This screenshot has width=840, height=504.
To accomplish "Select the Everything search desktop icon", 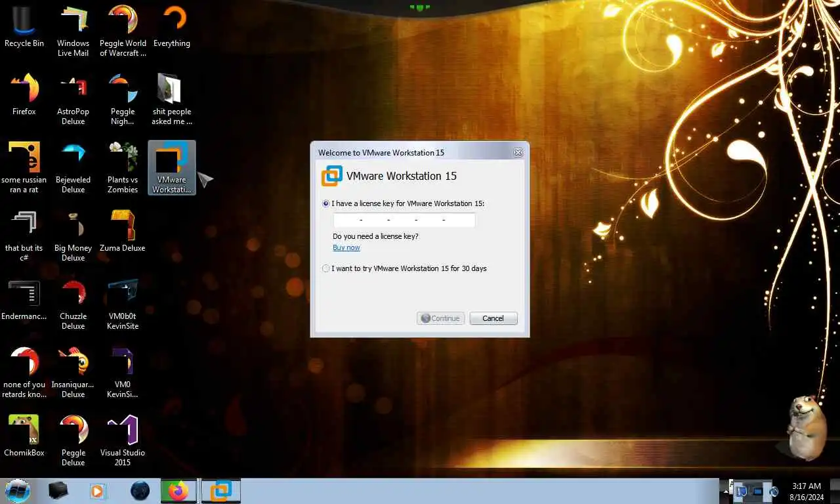I will (172, 28).
